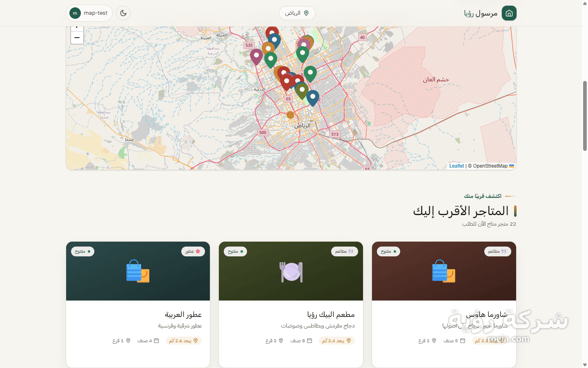Viewport: 588px width, 368px height.
Task: Open the map-test user account menu
Action: [89, 13]
